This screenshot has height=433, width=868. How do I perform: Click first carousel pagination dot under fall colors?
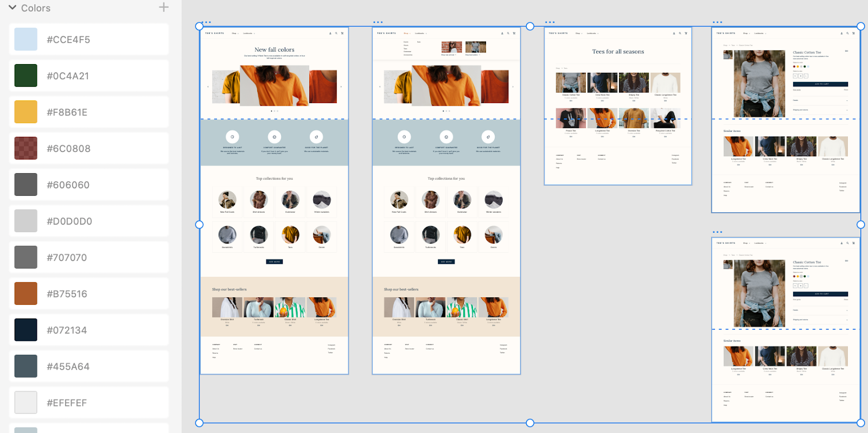click(271, 111)
